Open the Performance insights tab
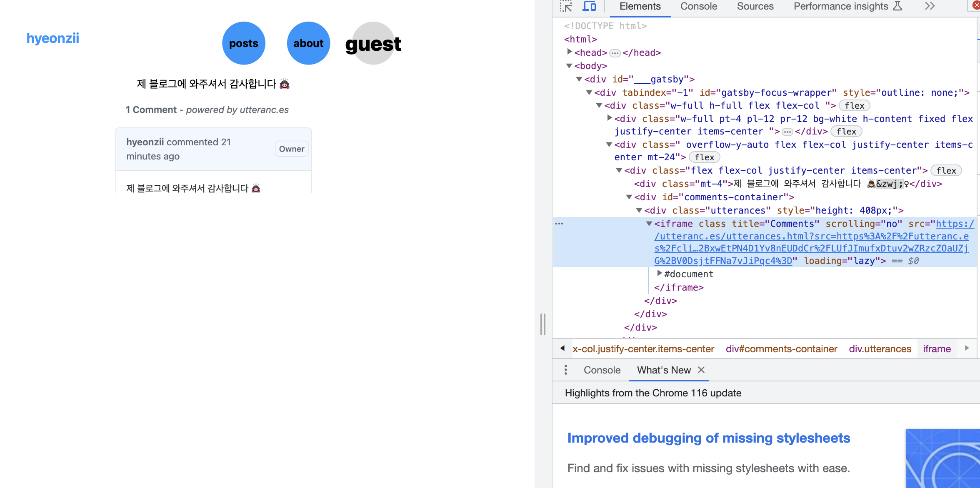 [847, 6]
